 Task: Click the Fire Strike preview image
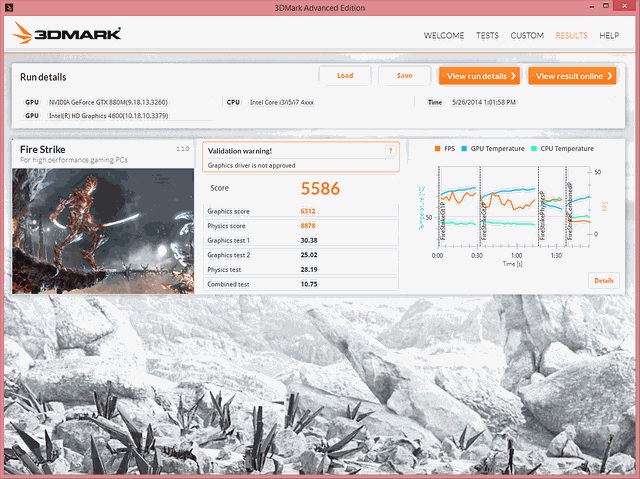103,231
